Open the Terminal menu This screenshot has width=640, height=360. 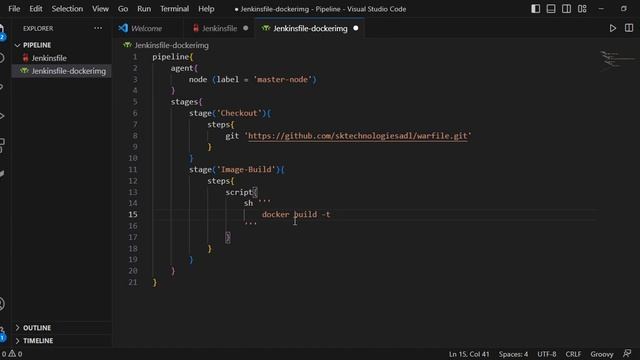[174, 9]
